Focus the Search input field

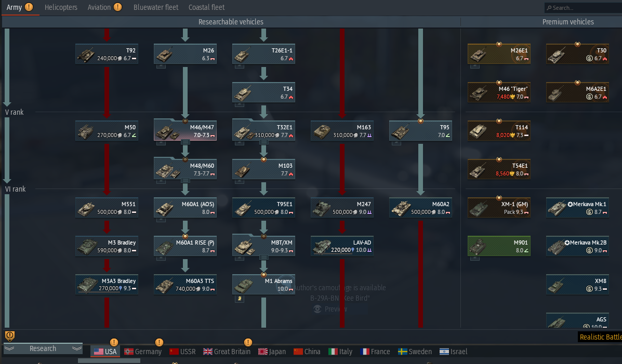(x=583, y=8)
